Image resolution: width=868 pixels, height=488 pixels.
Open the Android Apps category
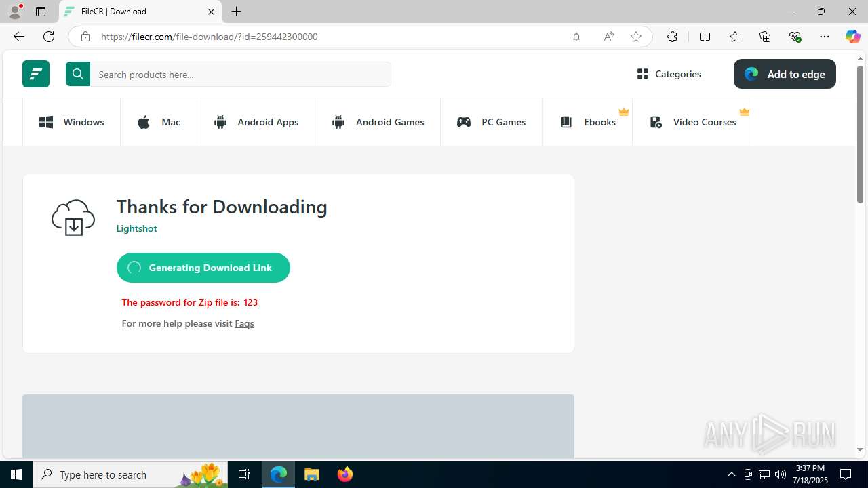256,122
